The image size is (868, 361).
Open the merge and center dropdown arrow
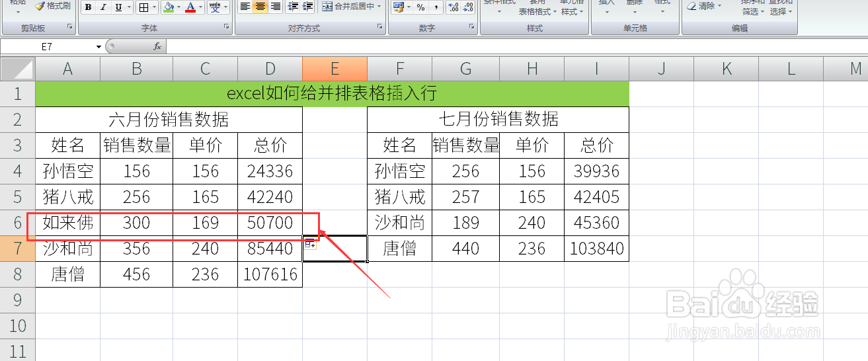tap(379, 7)
